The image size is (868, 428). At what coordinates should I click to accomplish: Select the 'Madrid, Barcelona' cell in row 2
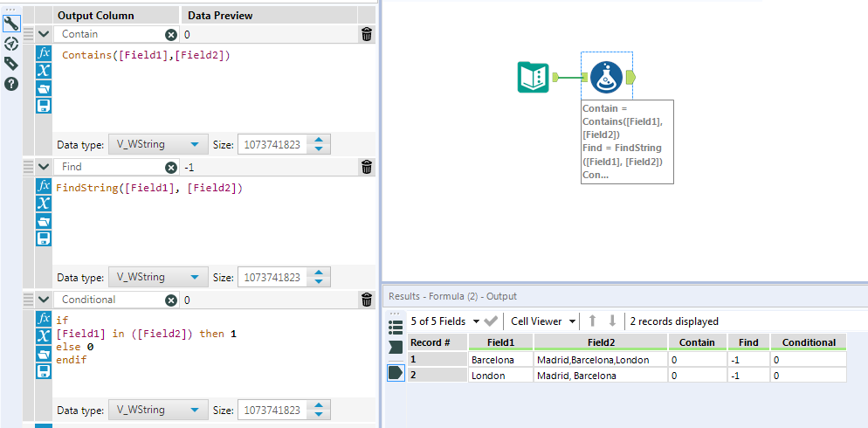(601, 376)
